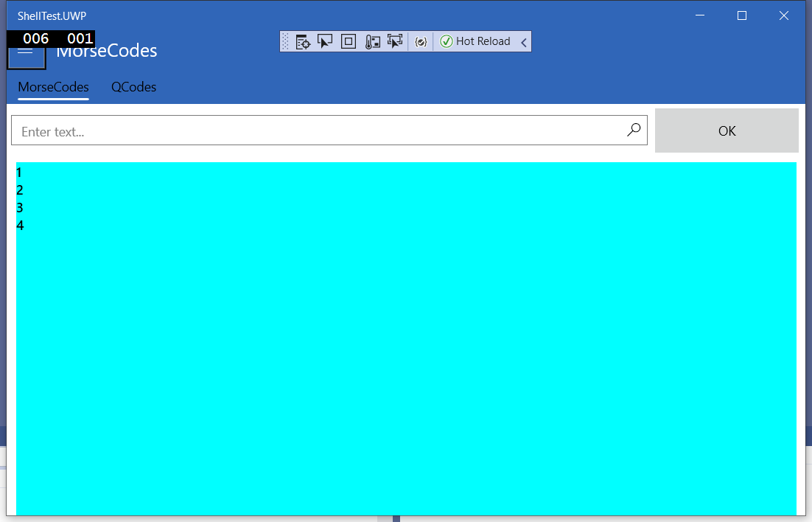Click the Hot Reload label
This screenshot has width=812, height=522.
483,41
